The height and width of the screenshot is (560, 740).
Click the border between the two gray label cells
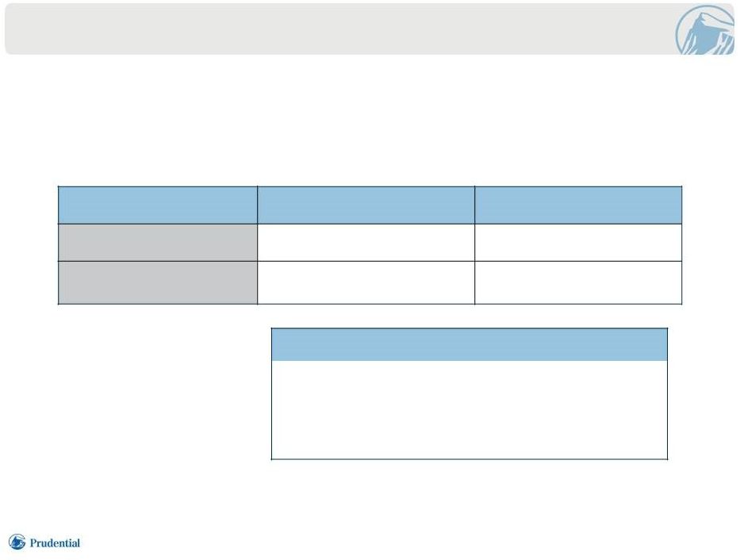pyautogui.click(x=158, y=262)
